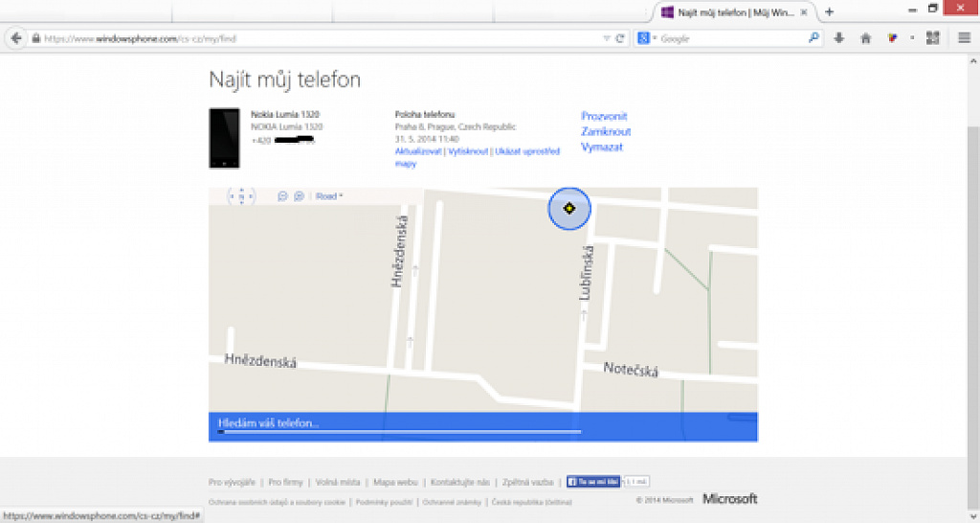Go to the Home page icon
Screen dimensions: 980x523
[865, 38]
